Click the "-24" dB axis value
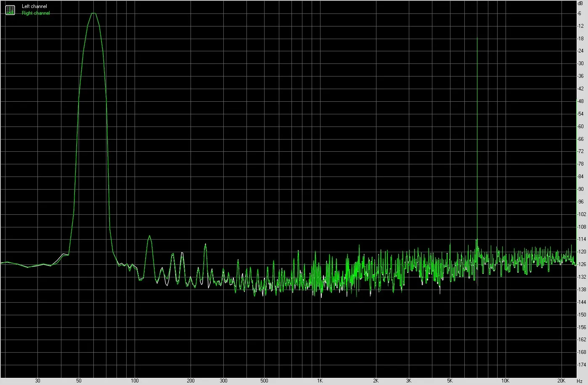Screen dimensions: 588x385 (x=580, y=51)
